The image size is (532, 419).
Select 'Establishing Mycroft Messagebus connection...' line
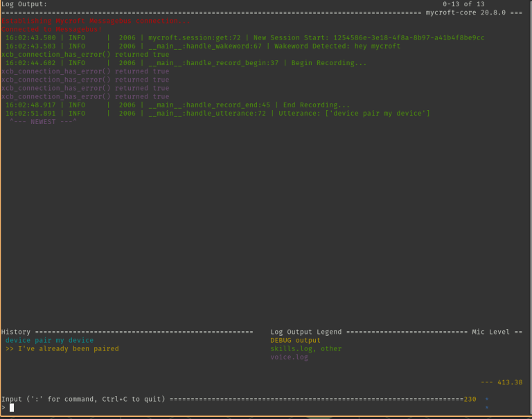96,21
